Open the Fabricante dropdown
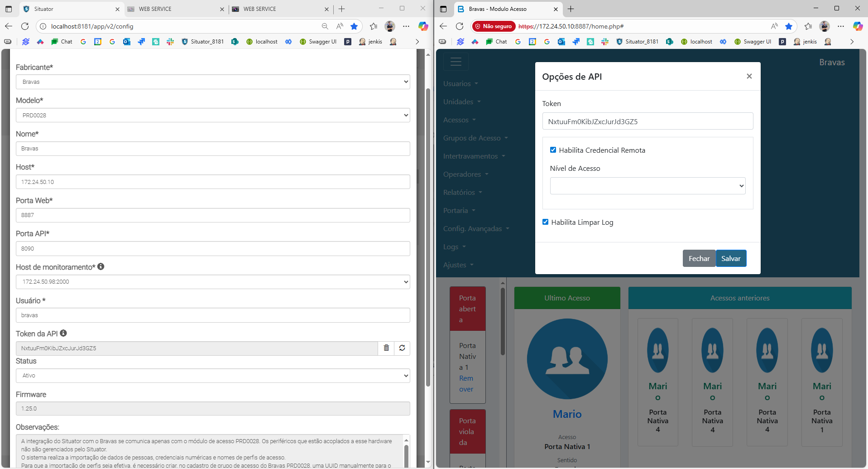868x469 pixels. [213, 82]
